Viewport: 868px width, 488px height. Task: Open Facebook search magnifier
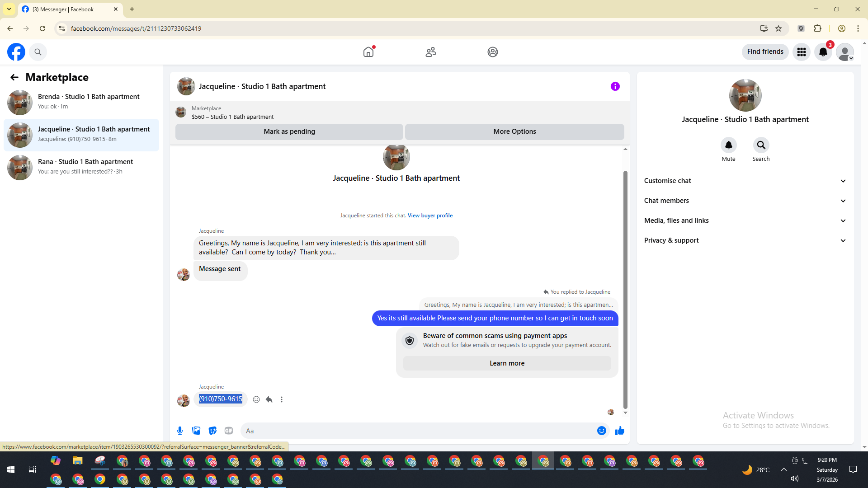click(x=38, y=52)
